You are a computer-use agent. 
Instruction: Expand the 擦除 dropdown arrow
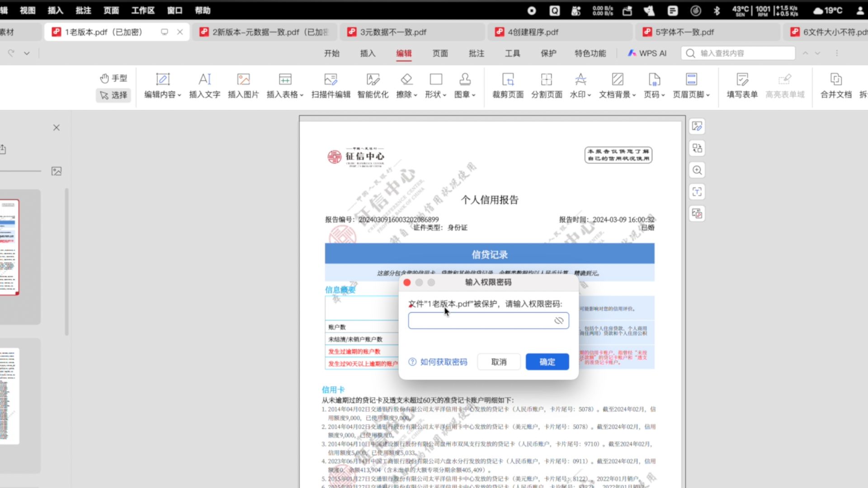(x=415, y=95)
